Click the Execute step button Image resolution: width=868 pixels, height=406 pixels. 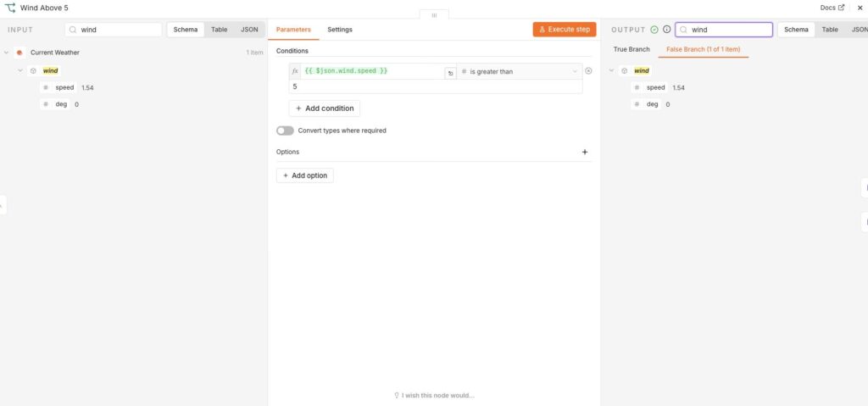tap(564, 30)
